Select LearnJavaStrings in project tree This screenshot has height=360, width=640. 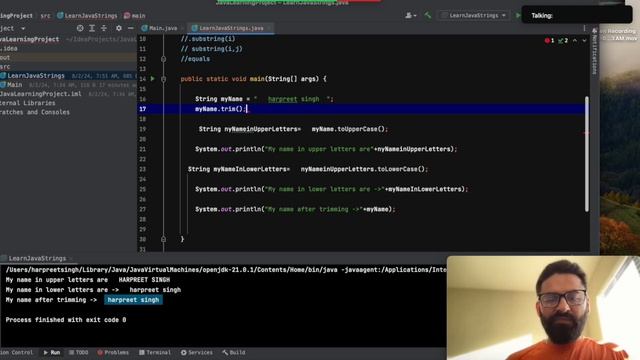coord(36,76)
